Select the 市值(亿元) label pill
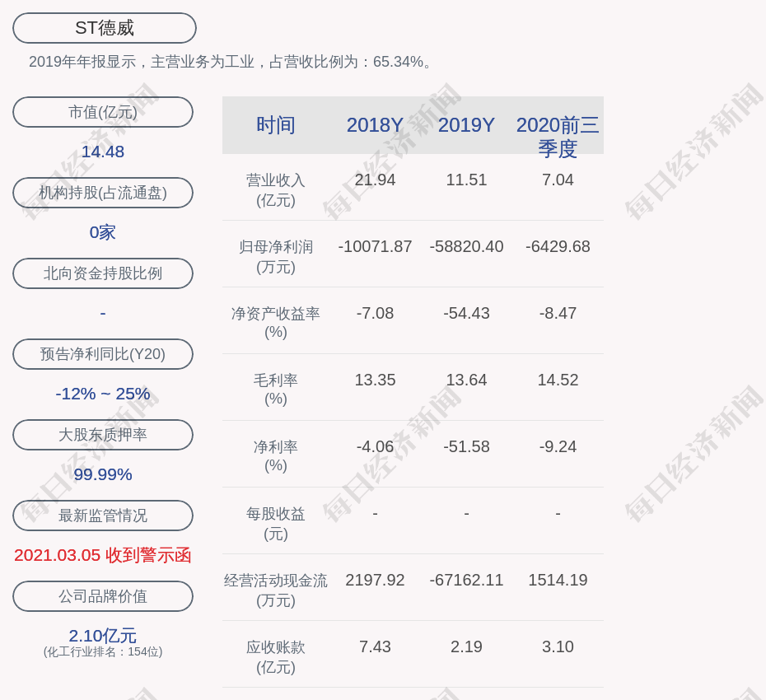Viewport: 766px width, 700px height. [103, 112]
